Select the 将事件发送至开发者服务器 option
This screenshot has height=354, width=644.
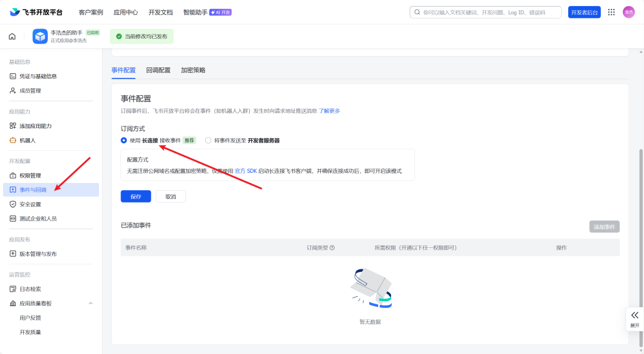[x=207, y=141]
